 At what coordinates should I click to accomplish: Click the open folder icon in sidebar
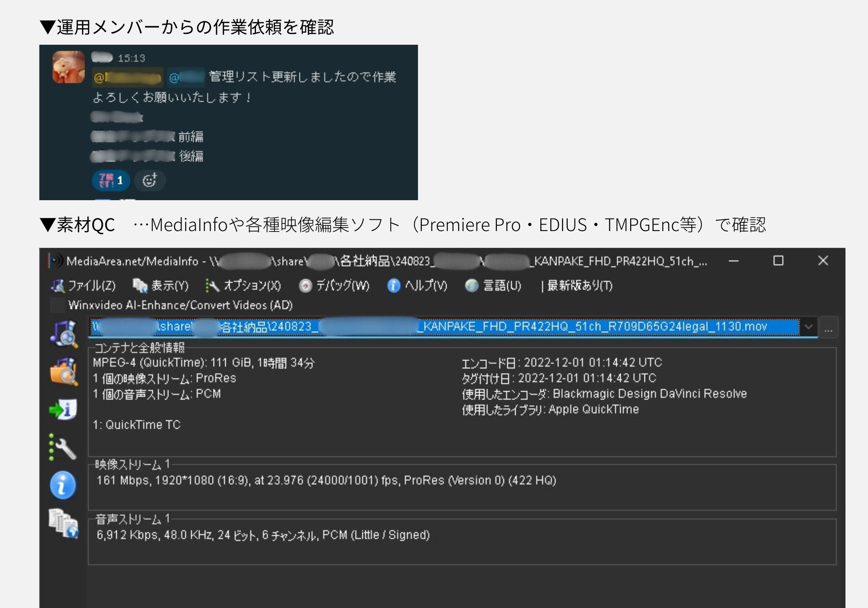pyautogui.click(x=64, y=372)
